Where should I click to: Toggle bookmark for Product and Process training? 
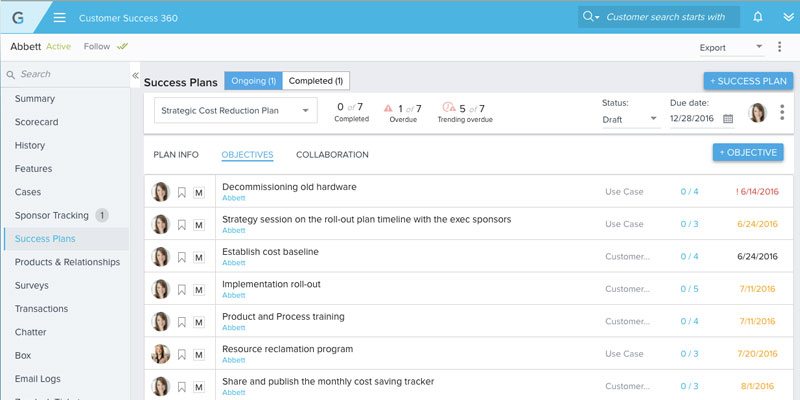[181, 322]
